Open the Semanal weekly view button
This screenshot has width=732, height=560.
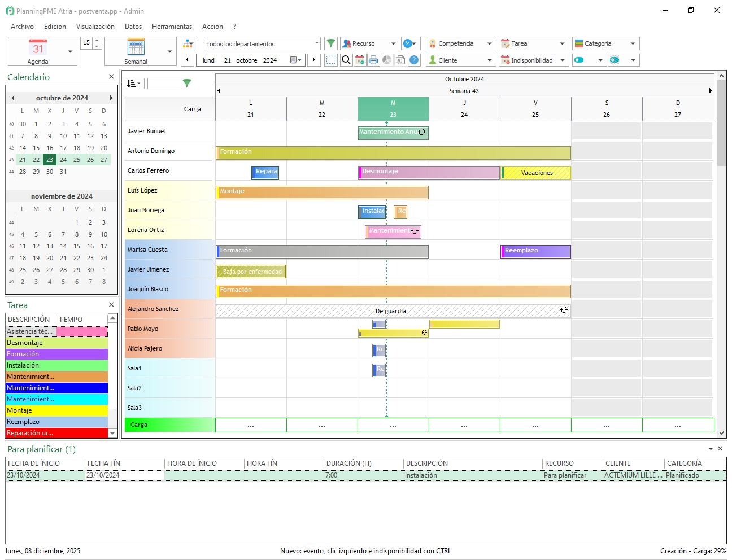pyautogui.click(x=136, y=51)
